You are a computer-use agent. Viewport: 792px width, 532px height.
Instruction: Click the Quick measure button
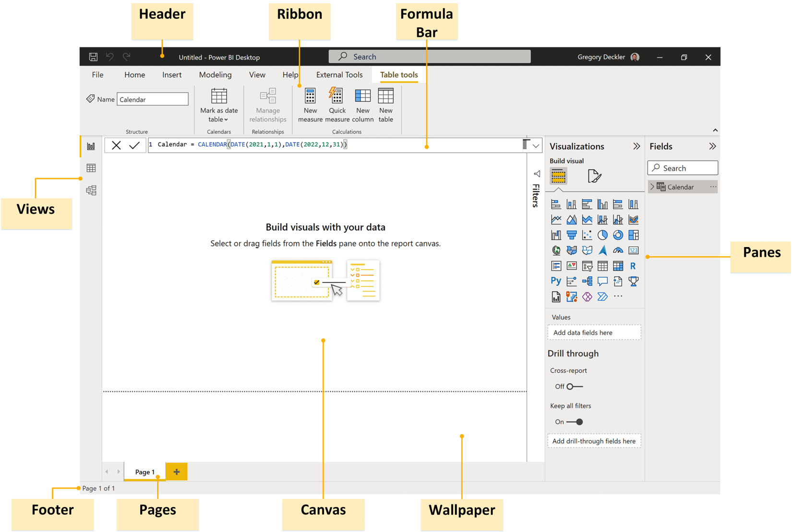337,106
